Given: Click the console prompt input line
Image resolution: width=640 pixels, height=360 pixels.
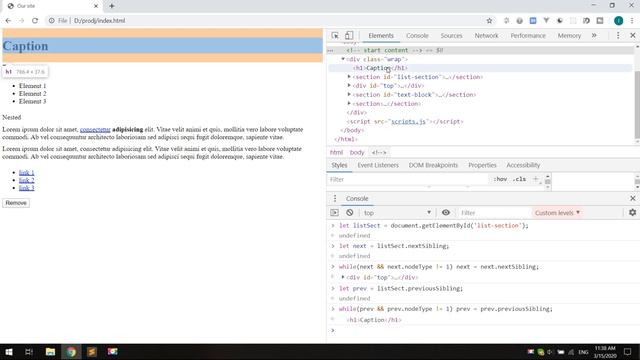Looking at the screenshot, I should tap(486, 330).
